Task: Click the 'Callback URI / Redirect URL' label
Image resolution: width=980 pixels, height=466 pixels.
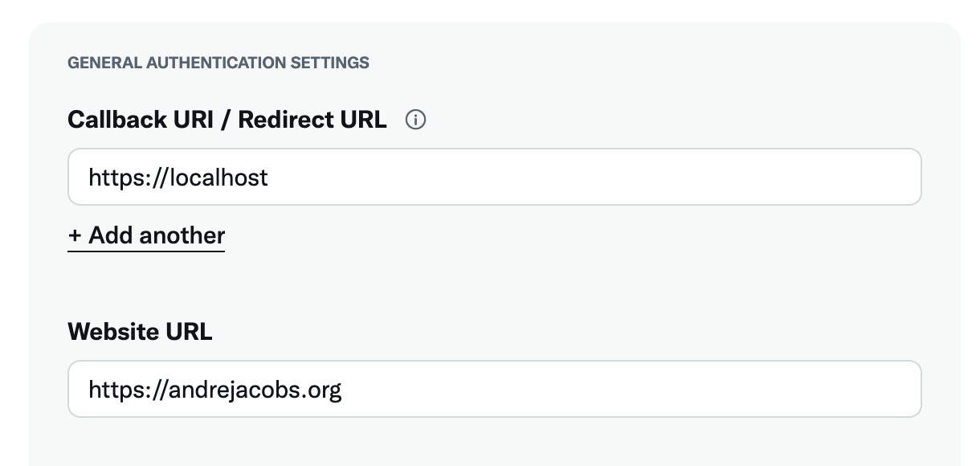Action: pyautogui.click(x=227, y=120)
